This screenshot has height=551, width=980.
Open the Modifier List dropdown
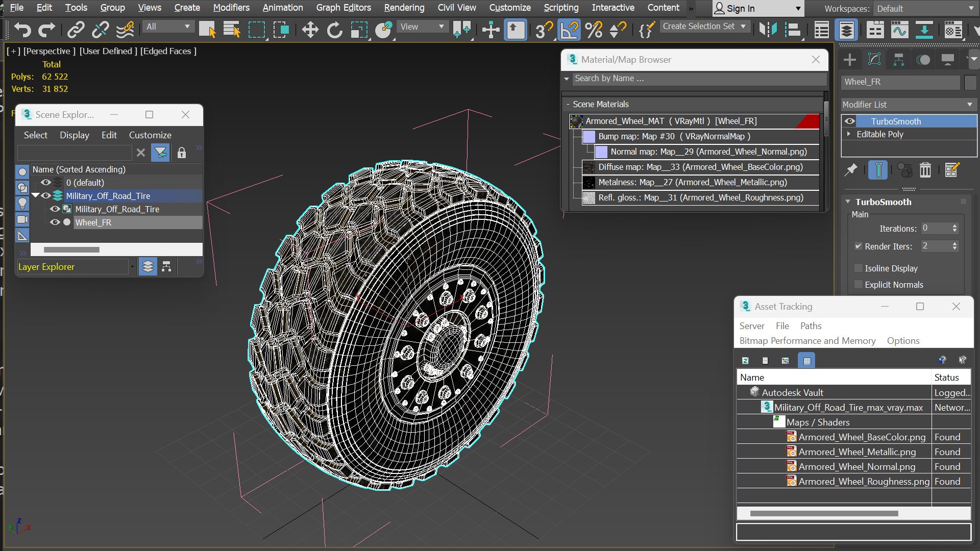coord(909,105)
